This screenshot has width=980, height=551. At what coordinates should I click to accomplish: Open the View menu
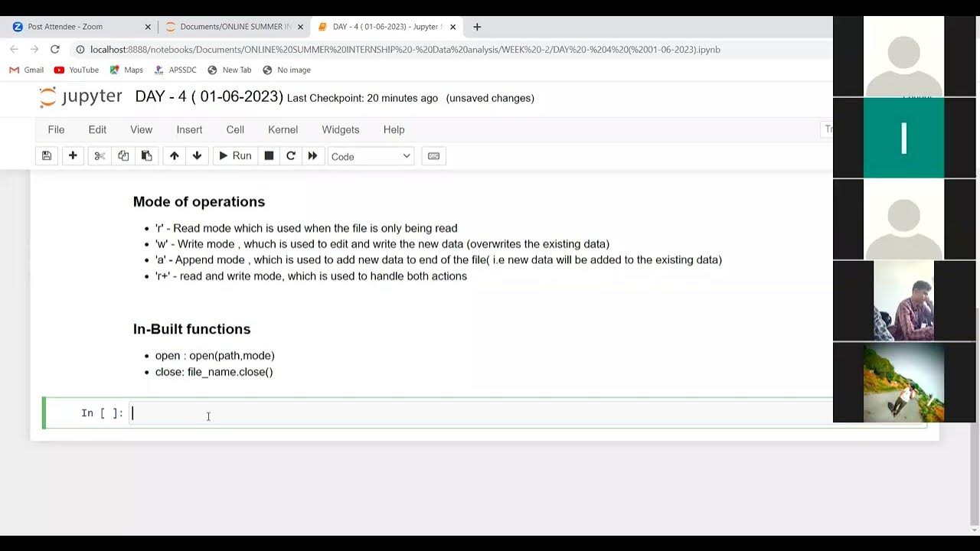[x=141, y=129]
